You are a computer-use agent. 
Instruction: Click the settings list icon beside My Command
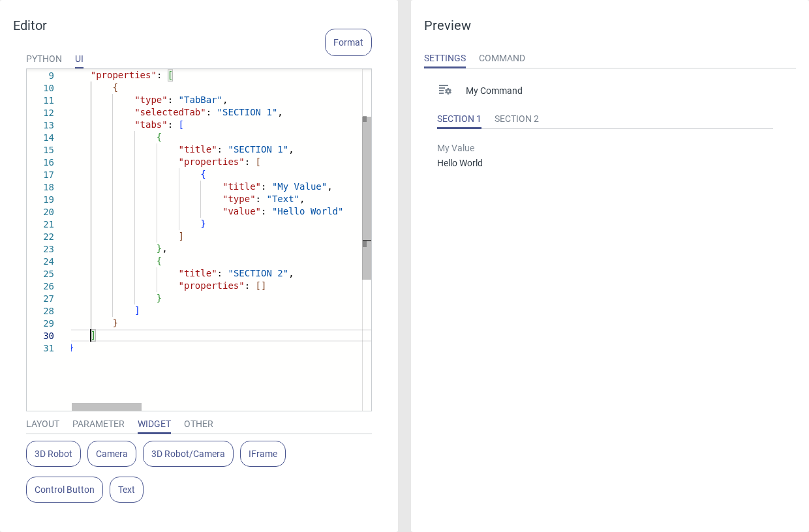[x=445, y=90]
